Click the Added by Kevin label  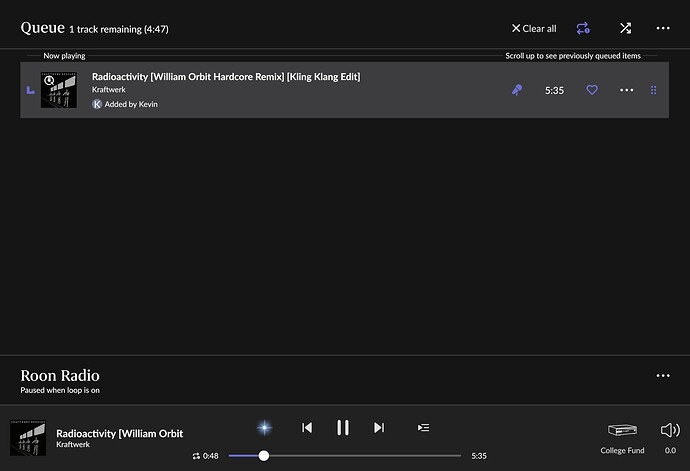click(131, 104)
